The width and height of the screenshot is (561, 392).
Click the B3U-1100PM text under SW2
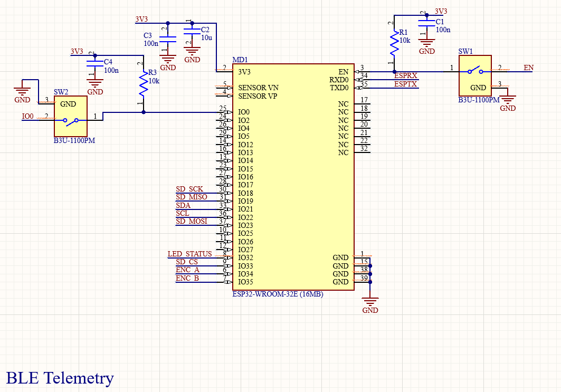(74, 140)
